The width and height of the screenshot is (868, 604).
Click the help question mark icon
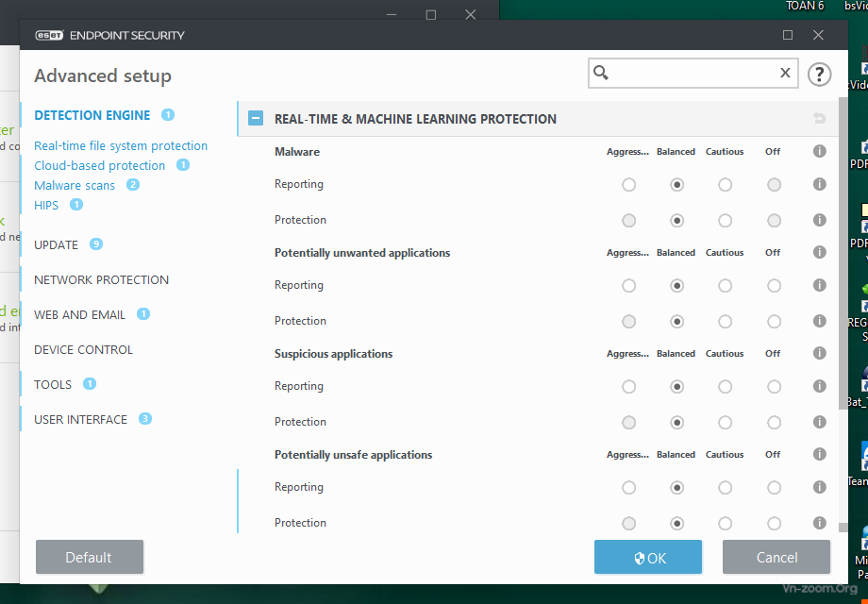click(819, 74)
